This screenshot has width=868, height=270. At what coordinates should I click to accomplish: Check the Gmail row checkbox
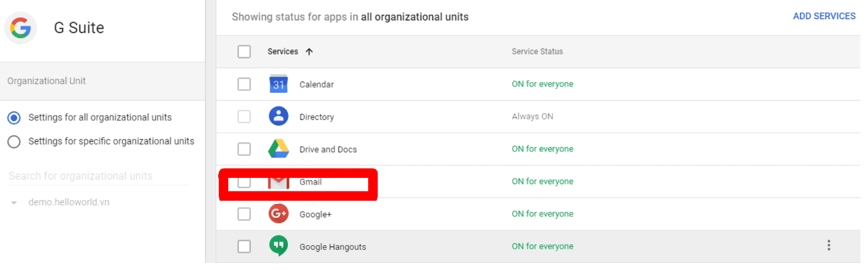[244, 182]
